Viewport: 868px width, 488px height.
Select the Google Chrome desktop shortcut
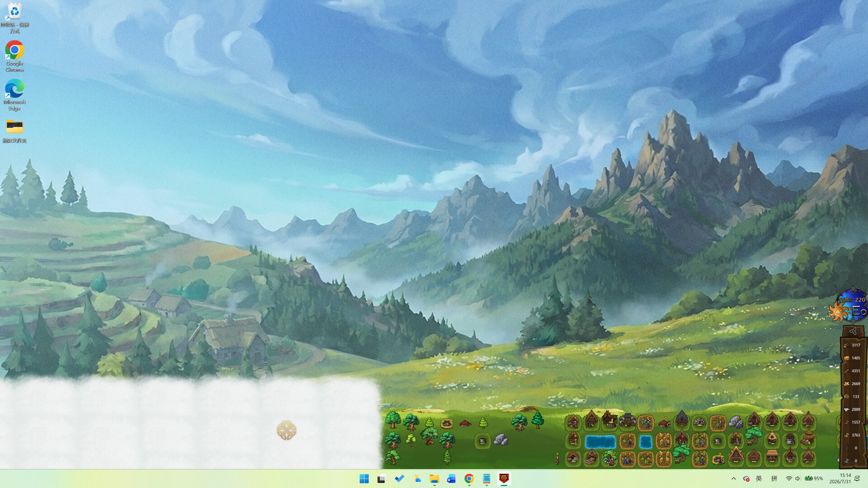click(14, 56)
